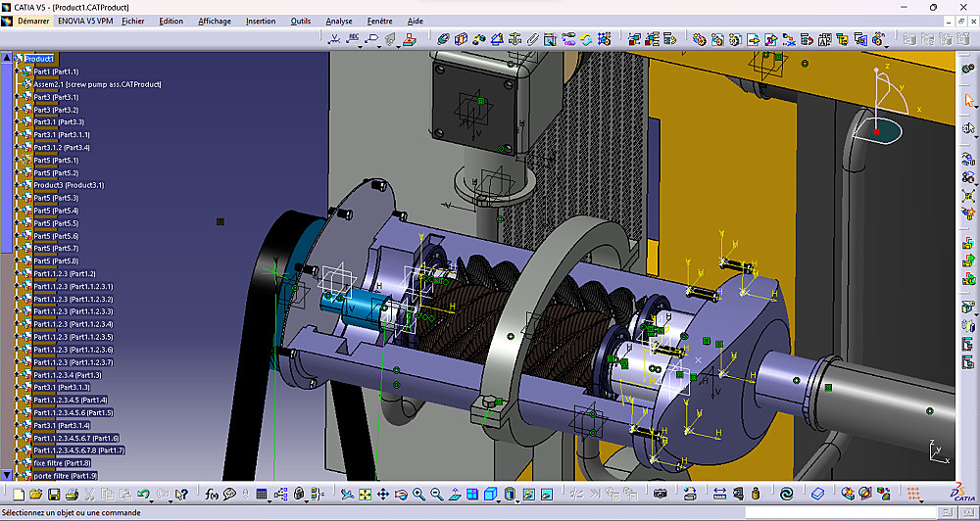Activate the Pan view tool
Image resolution: width=980 pixels, height=521 pixels.
pos(383,495)
